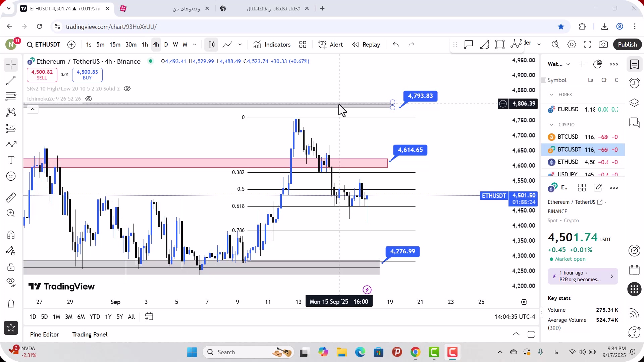
Task: Toggle stay in drawing mode
Action: point(11,251)
